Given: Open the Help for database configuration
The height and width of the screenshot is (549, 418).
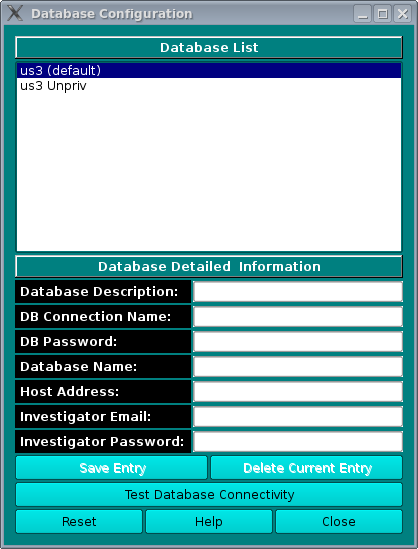Looking at the screenshot, I should pyautogui.click(x=209, y=522).
